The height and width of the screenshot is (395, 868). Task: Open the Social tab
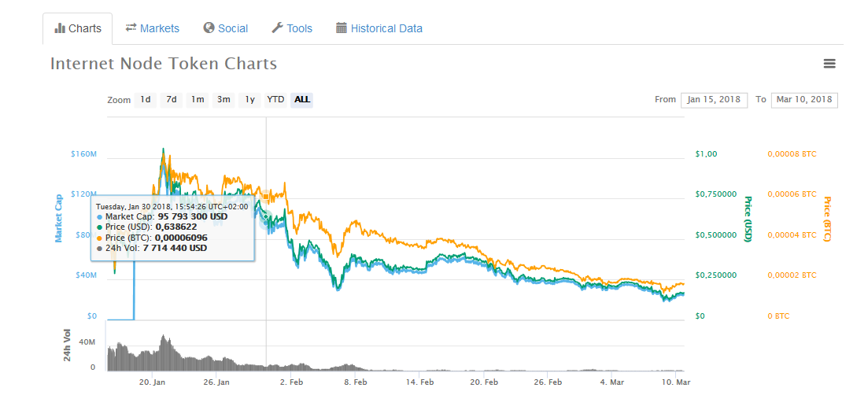(x=225, y=28)
